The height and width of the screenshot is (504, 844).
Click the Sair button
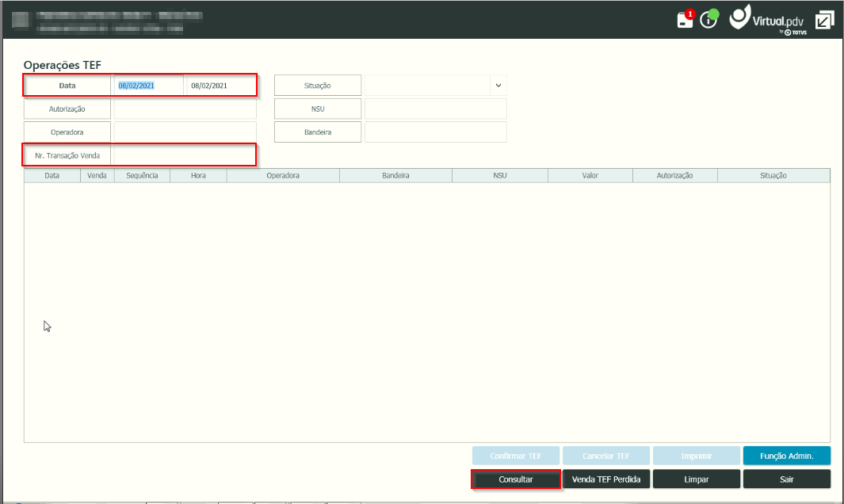pos(787,479)
